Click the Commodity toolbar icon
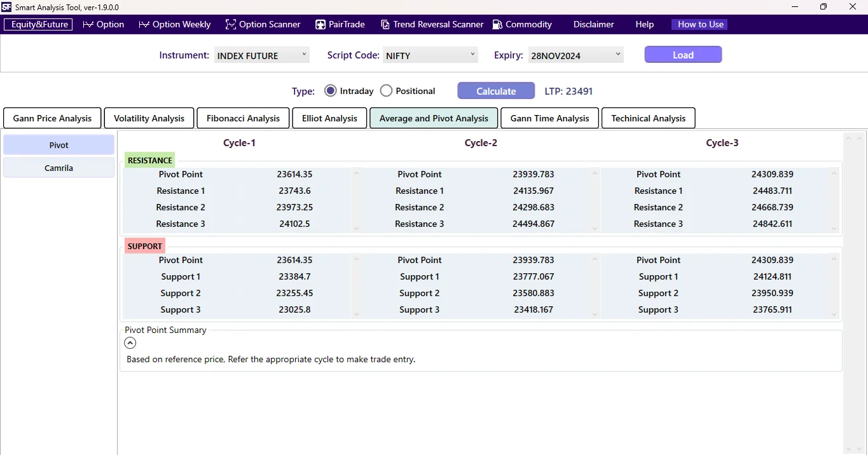 496,24
